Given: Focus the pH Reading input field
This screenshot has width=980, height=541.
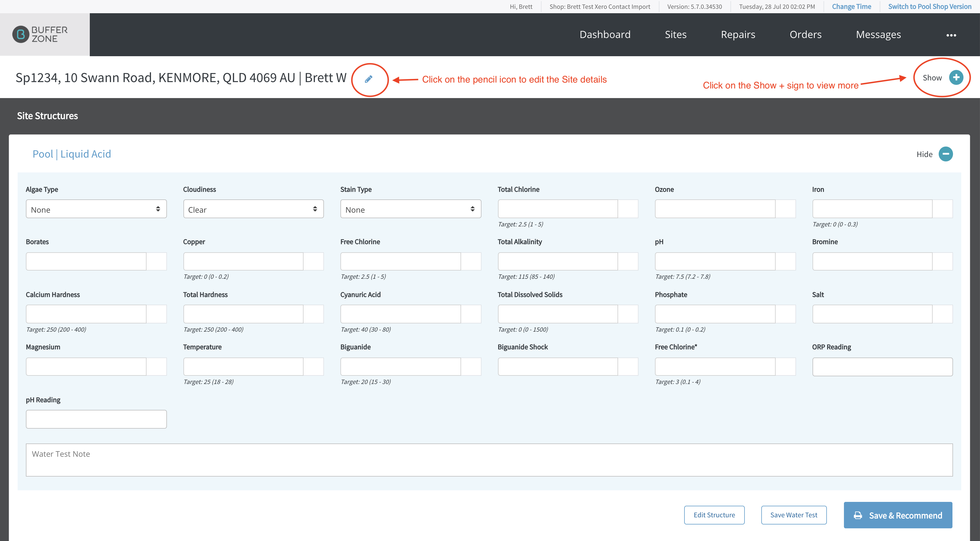Looking at the screenshot, I should (96, 419).
